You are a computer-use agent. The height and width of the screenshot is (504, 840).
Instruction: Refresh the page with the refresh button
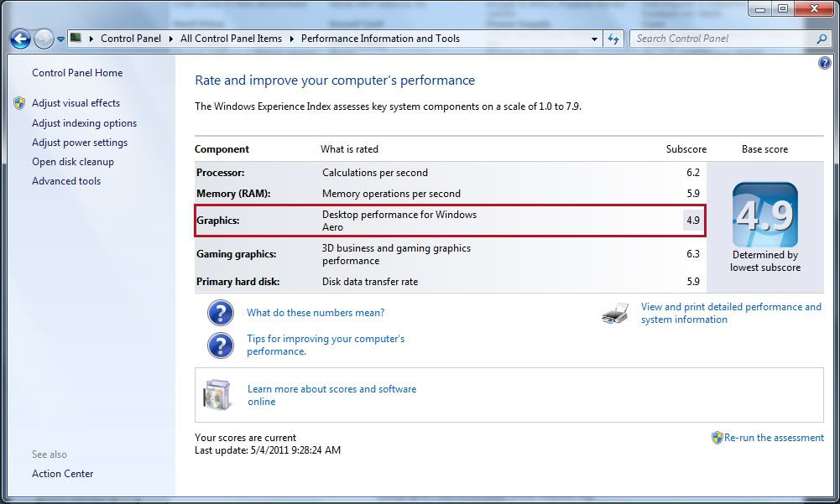[x=613, y=39]
